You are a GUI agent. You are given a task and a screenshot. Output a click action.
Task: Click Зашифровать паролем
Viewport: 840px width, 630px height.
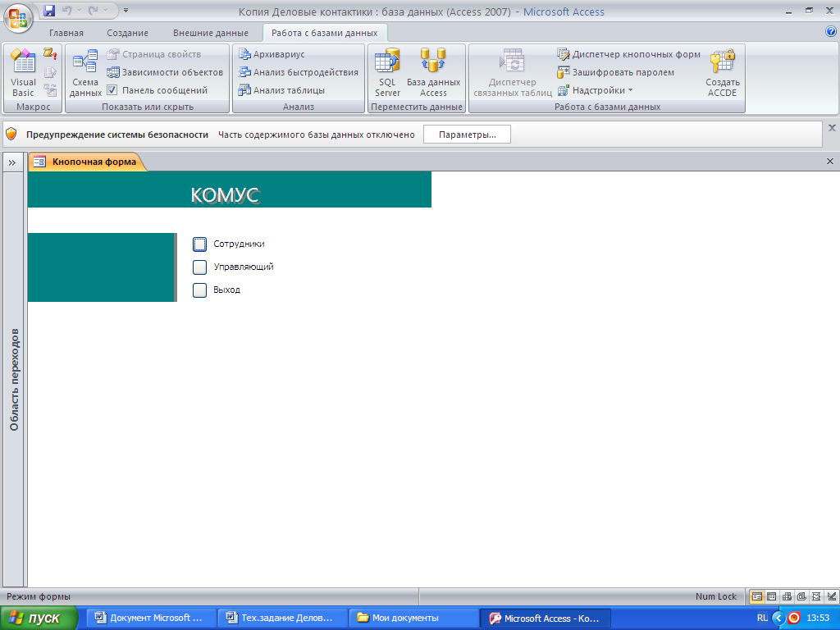coord(616,72)
